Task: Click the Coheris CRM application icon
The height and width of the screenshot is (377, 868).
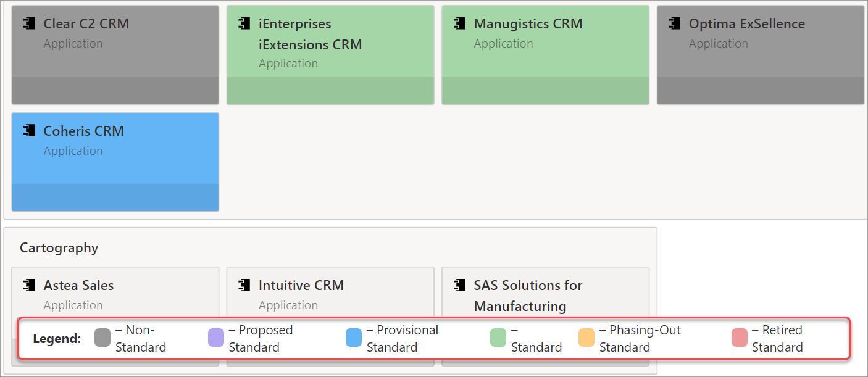Action: [28, 131]
